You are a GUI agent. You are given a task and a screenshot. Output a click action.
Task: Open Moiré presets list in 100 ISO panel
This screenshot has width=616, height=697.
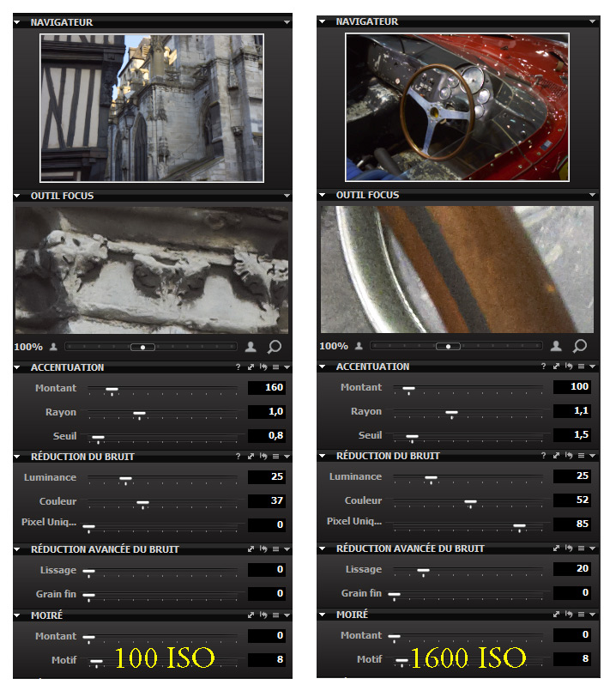point(276,615)
